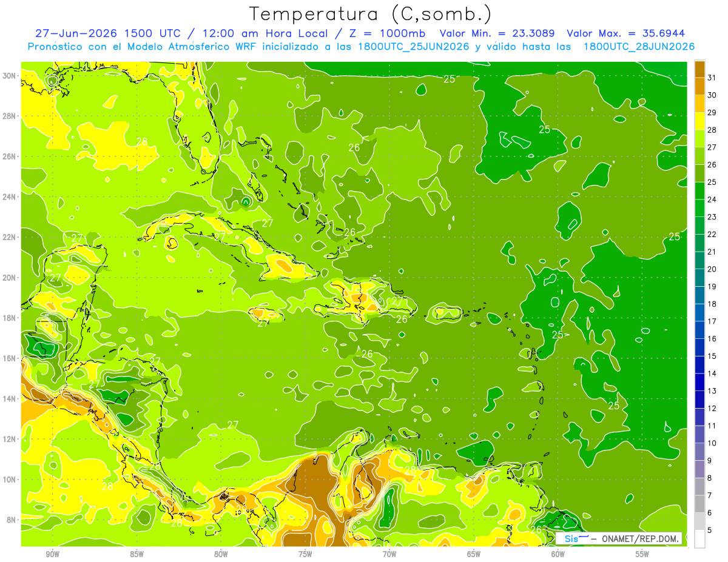Select "Valor Max. = 35.6944" in header
Image resolution: width=728 pixels, height=562 pixels.
(625, 33)
